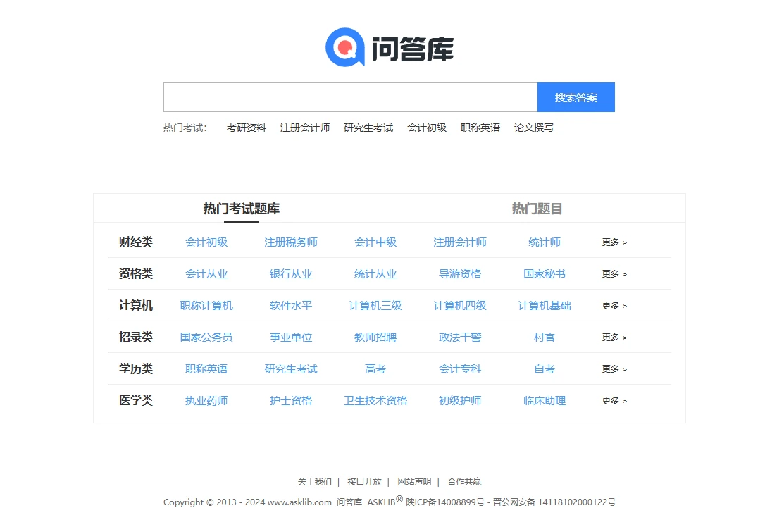This screenshot has width=784, height=532.
Task: Open 执业药师 under 医学类
Action: 206,400
